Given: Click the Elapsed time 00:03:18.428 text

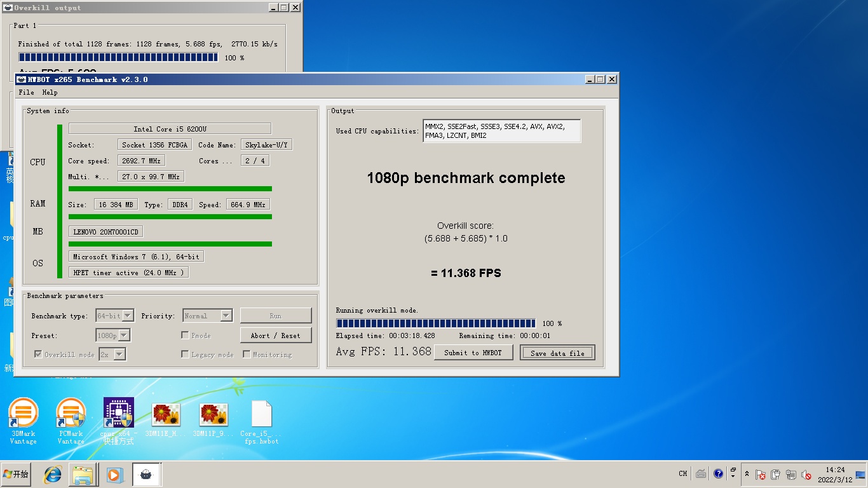Looking at the screenshot, I should [x=386, y=335].
